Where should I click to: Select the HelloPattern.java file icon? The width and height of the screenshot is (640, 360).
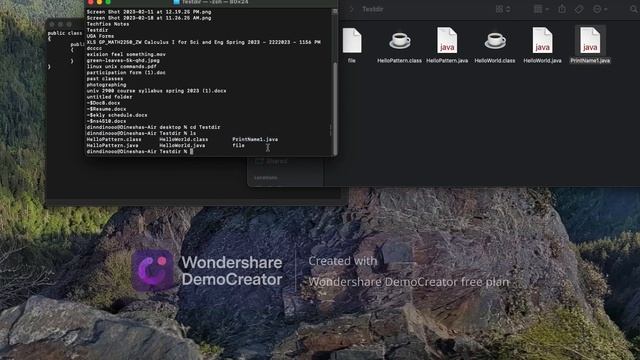pyautogui.click(x=447, y=40)
